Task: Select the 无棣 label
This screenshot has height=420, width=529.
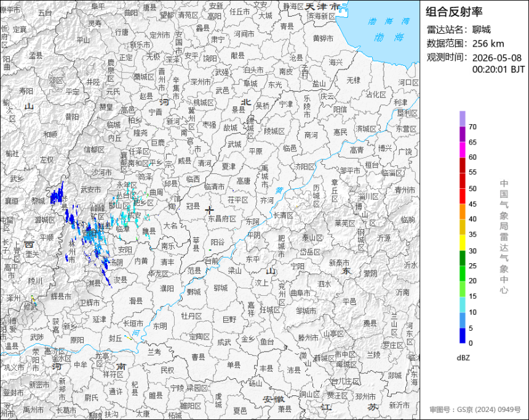Action: pos(353,81)
